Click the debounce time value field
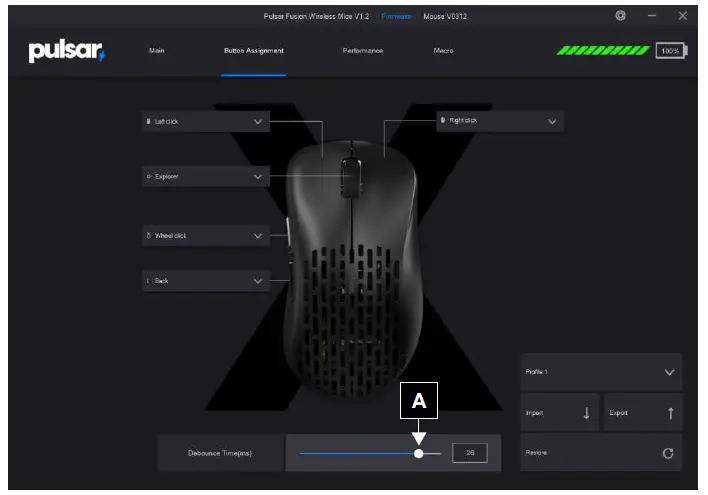Image resolution: width=708 pixels, height=495 pixels. click(x=470, y=453)
